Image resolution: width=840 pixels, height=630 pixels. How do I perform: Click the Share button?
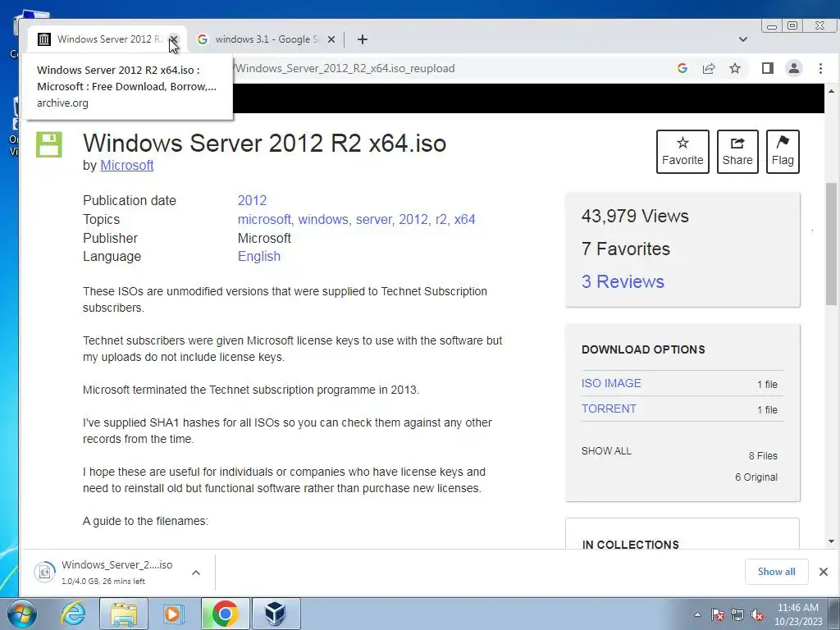(x=737, y=152)
